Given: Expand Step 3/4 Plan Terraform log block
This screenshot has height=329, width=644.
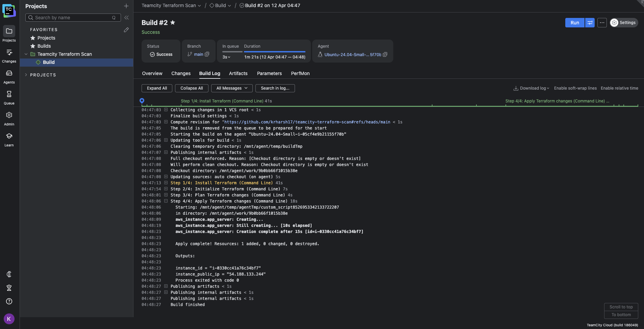Looking at the screenshot, I should tap(166, 195).
